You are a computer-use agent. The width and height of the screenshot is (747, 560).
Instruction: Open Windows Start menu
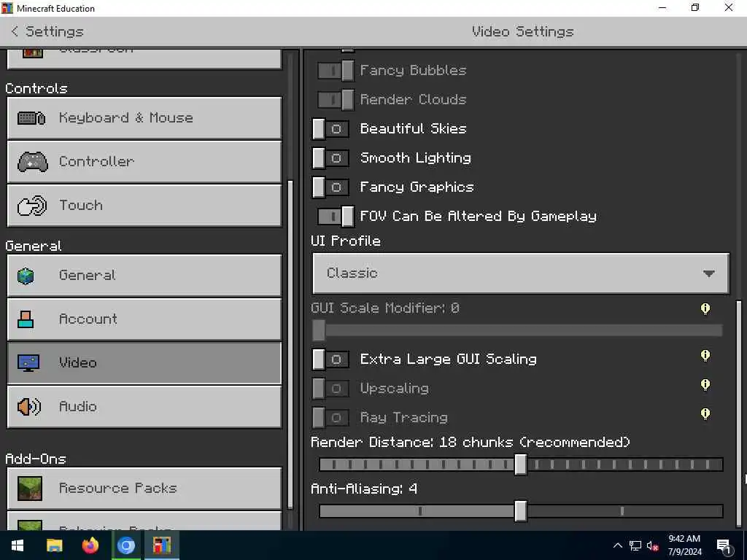[x=18, y=545]
